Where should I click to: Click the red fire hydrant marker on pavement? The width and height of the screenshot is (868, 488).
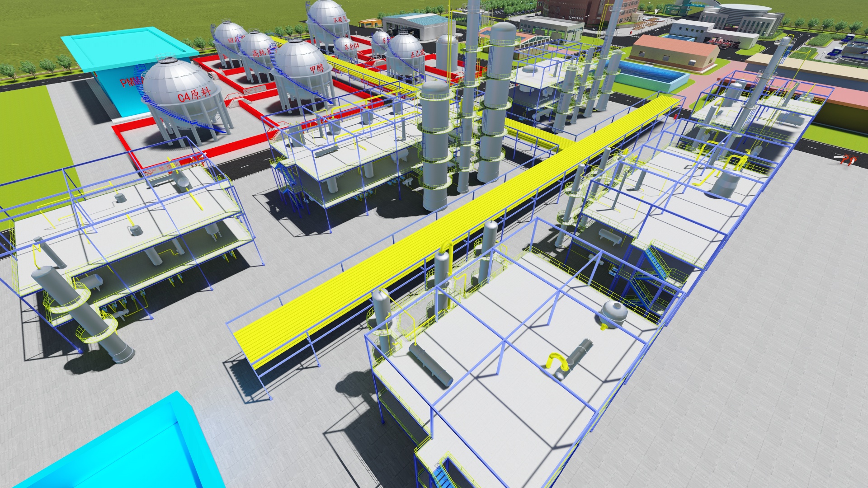point(845,159)
